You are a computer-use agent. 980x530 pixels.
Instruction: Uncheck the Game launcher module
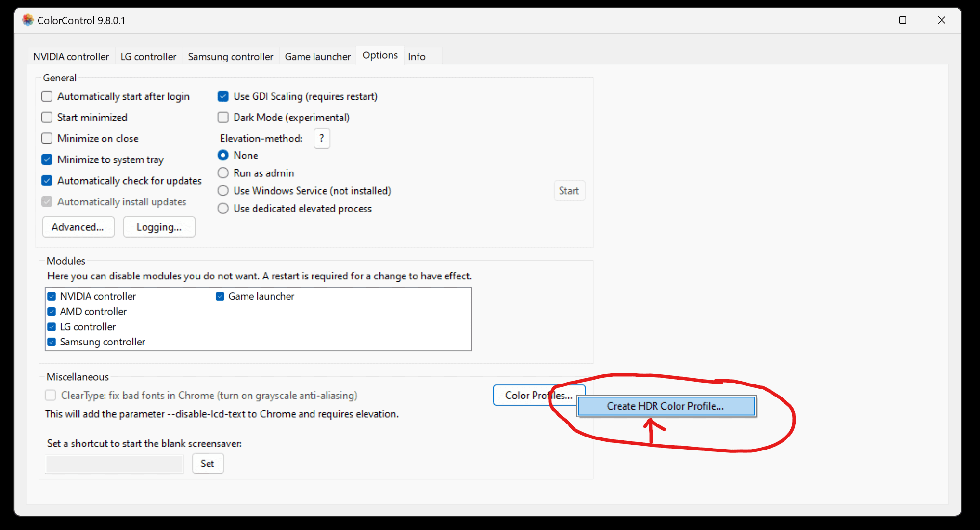click(220, 296)
